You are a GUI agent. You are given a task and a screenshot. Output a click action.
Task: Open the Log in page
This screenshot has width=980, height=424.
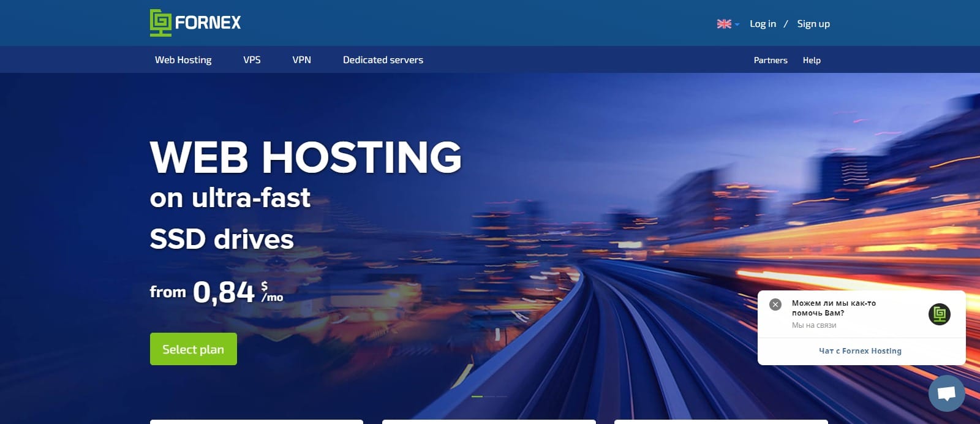pos(763,24)
